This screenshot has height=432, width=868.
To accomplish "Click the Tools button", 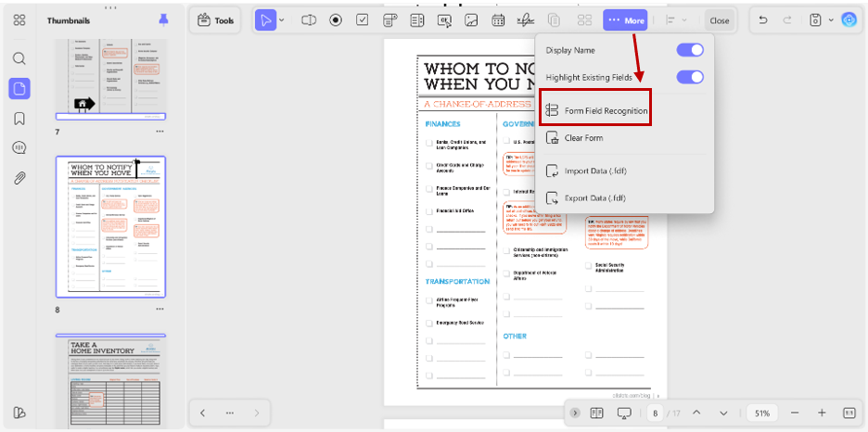I will (216, 20).
